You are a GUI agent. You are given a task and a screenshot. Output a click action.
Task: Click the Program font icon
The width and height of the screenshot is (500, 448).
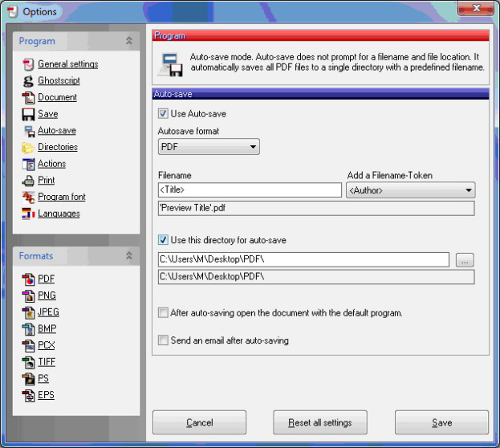[x=28, y=198]
